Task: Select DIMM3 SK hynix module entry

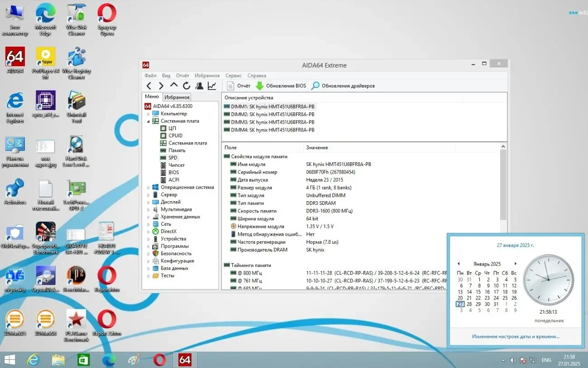Action: click(269, 122)
